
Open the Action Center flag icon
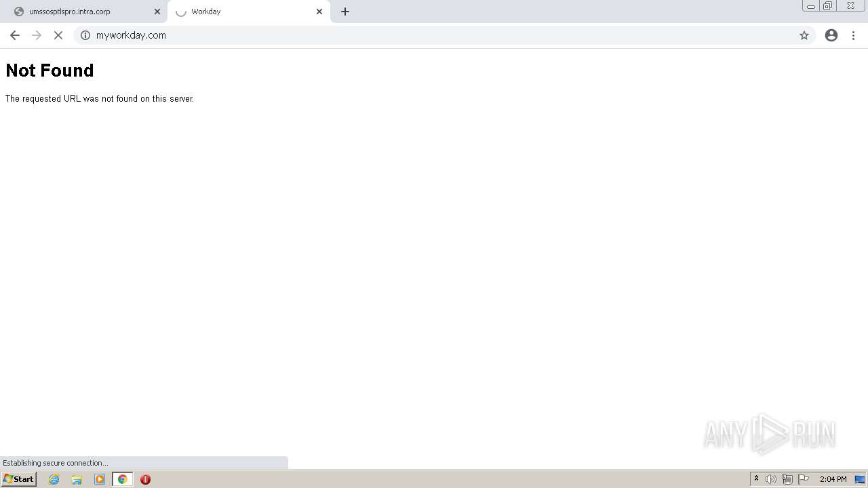[x=804, y=479]
